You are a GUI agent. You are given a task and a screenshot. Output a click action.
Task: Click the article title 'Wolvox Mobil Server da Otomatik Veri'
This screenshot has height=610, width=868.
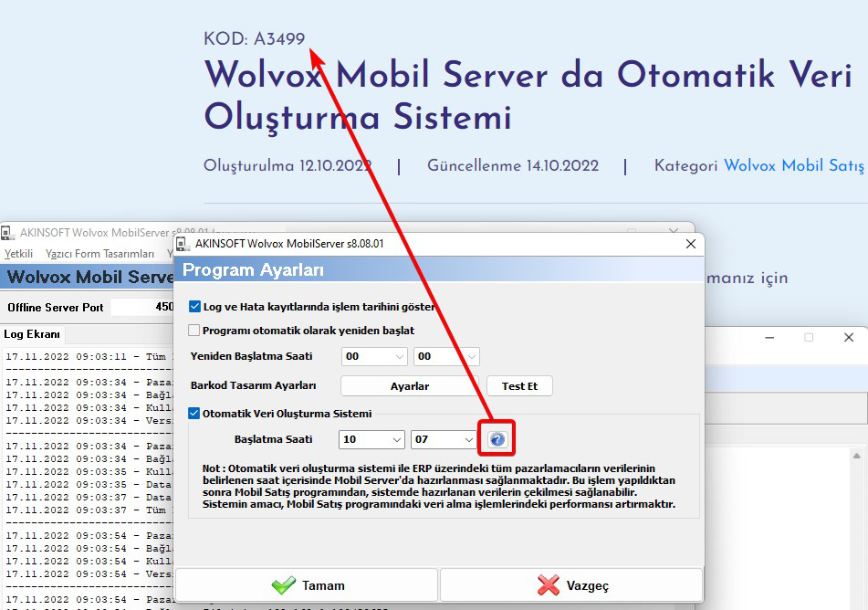coord(528,74)
